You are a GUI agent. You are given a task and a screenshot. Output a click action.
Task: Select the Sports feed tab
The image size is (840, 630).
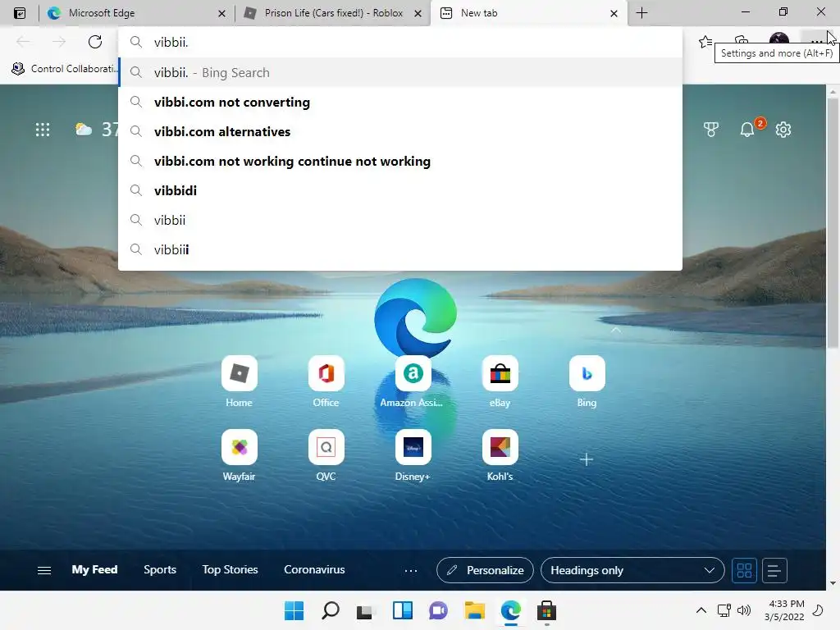coord(160,569)
